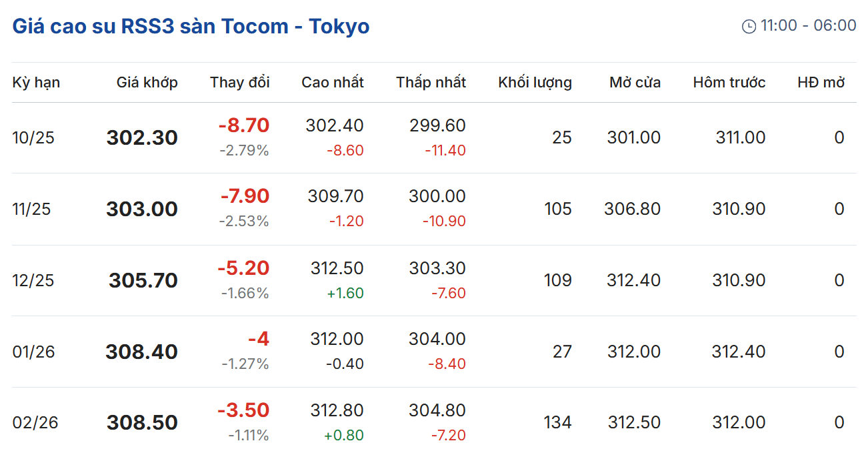Click the Mở cửa column header

click(635, 82)
